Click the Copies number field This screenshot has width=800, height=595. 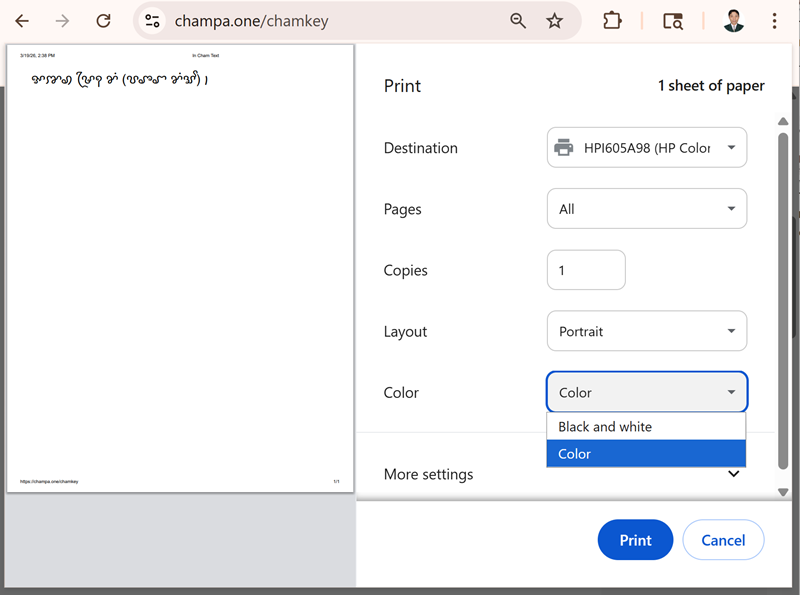tap(586, 270)
